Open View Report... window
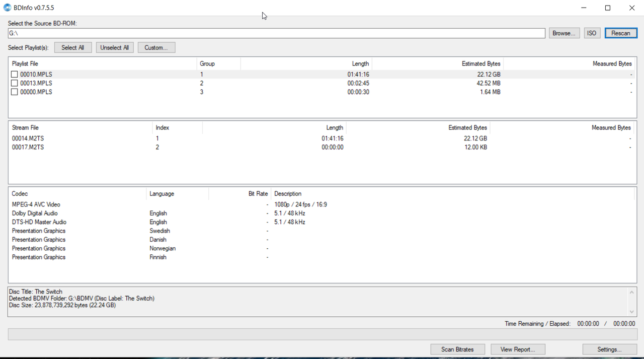 pos(518,349)
